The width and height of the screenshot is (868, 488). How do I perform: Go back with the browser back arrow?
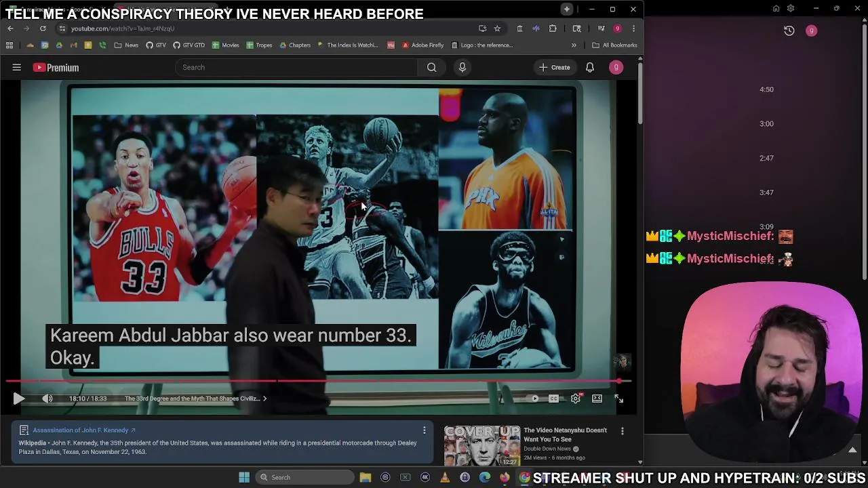(10, 28)
